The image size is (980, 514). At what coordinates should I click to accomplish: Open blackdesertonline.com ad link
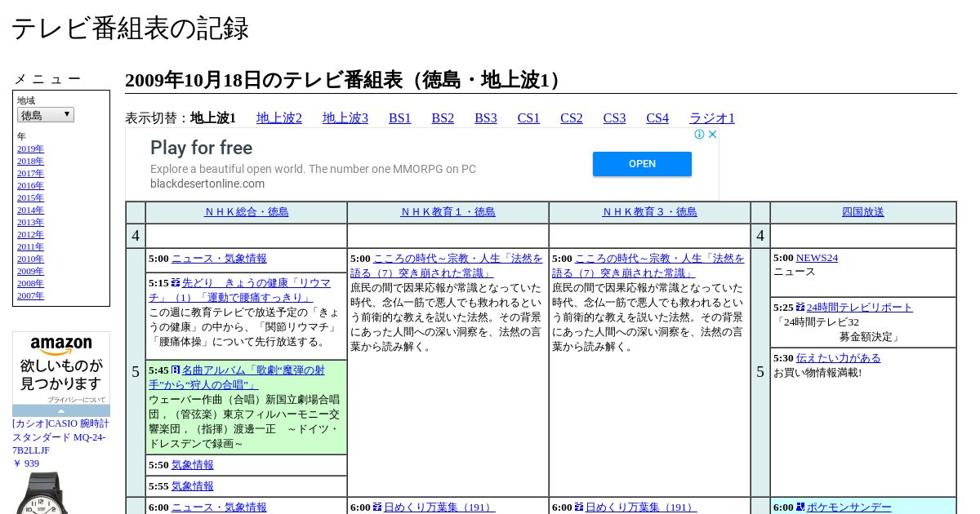(207, 184)
